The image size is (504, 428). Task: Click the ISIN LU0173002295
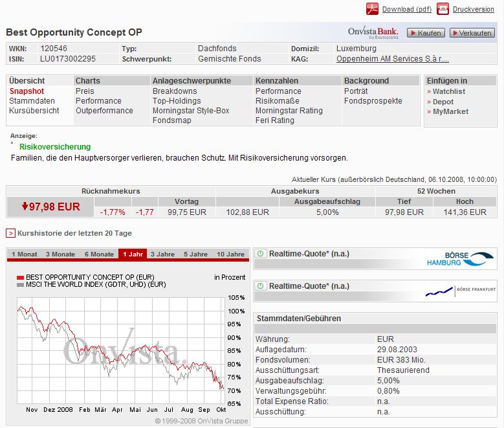click(68, 59)
